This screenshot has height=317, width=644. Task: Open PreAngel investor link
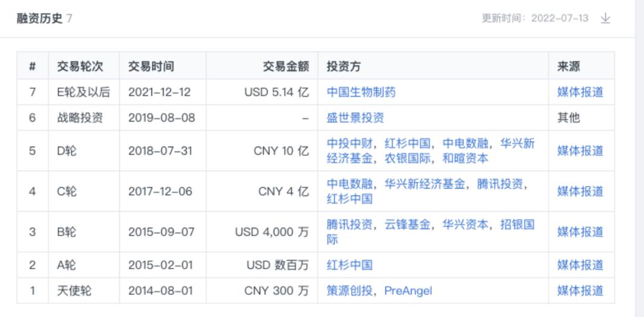408,291
